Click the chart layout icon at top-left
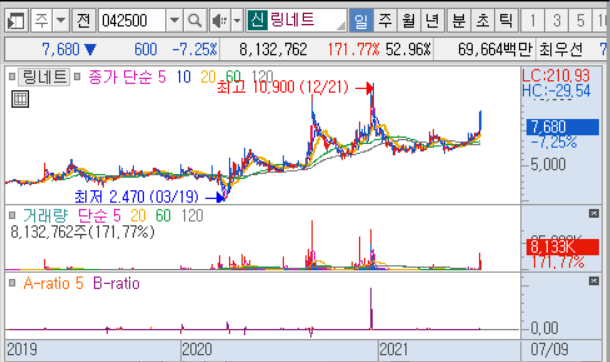The image size is (610, 362). pyautogui.click(x=17, y=21)
